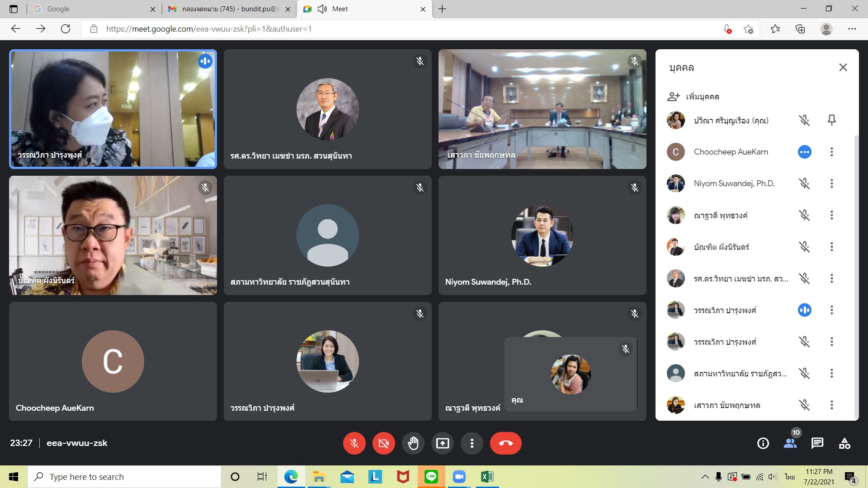
Task: Open the LINE app from the taskbar
Action: point(431,477)
